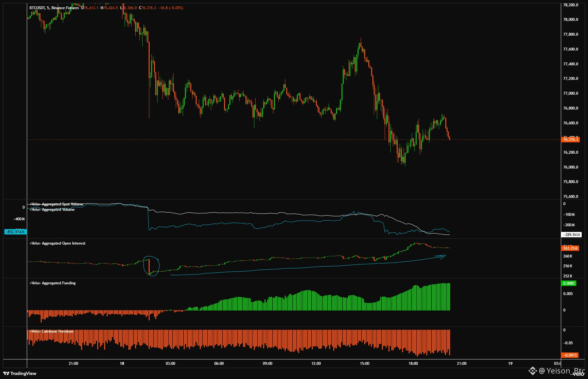Click the 78,200.0 price axis label

tap(571, 5)
